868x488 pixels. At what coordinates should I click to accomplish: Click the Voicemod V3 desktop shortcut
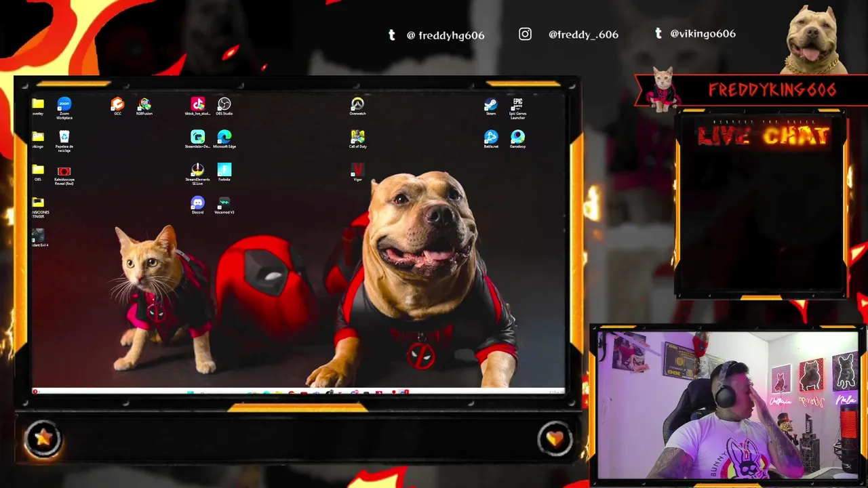click(224, 205)
